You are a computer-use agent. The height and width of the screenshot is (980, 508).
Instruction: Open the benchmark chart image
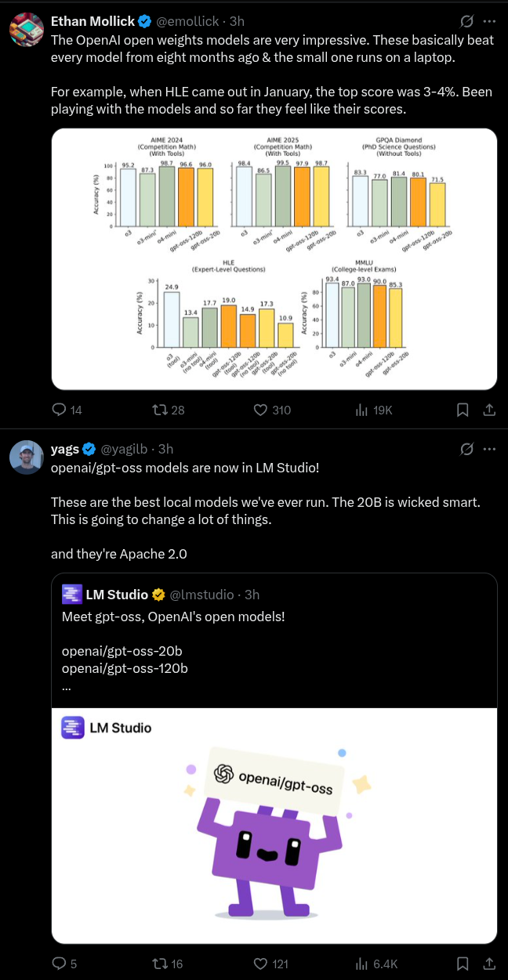[x=274, y=259]
